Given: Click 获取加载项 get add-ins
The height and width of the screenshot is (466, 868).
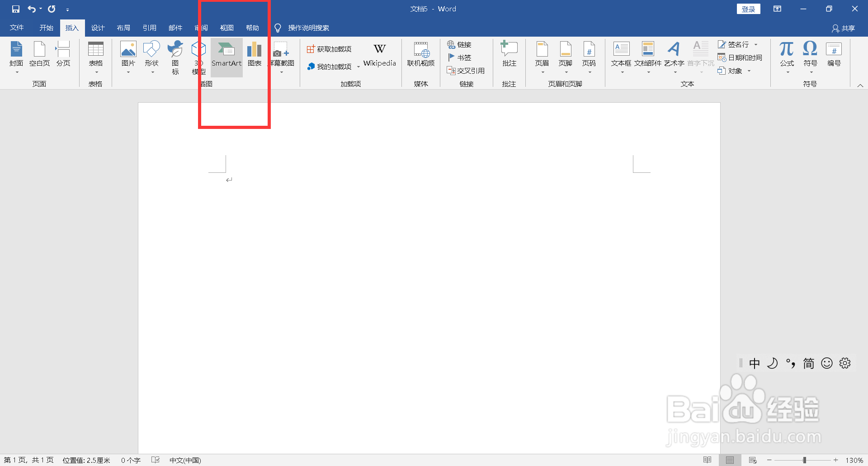Looking at the screenshot, I should click(329, 49).
